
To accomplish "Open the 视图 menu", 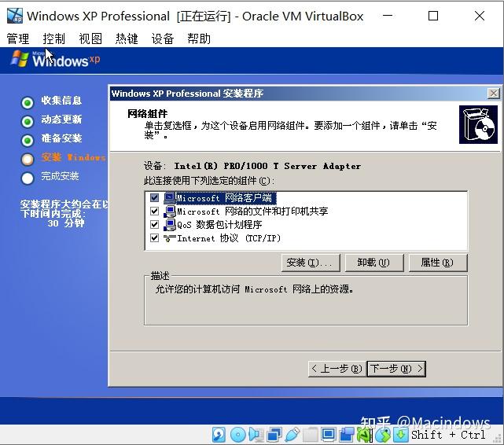I will coord(90,39).
